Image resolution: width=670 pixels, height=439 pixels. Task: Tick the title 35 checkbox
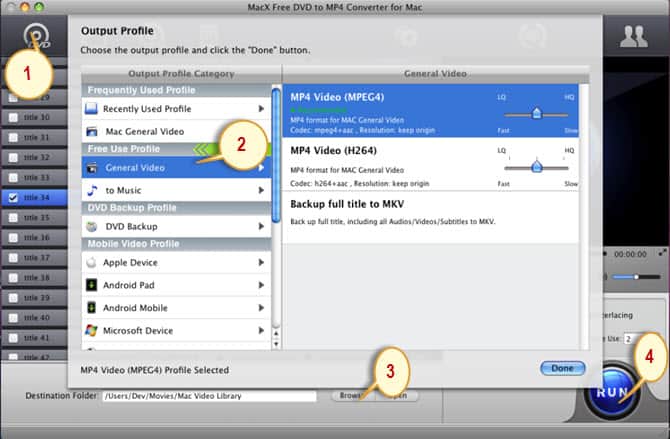[x=13, y=218]
